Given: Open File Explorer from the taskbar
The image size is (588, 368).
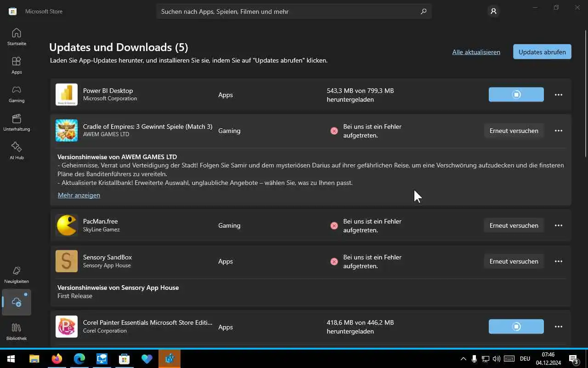Looking at the screenshot, I should point(34,359).
